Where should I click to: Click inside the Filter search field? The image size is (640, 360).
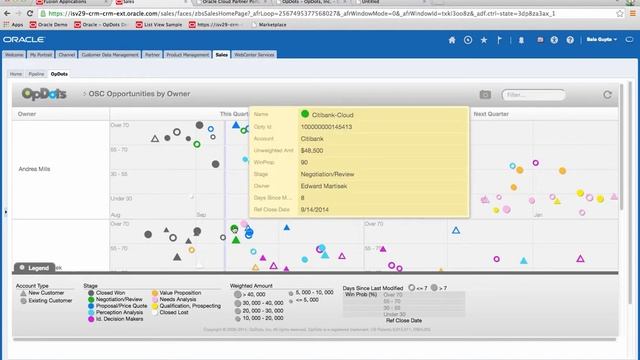pos(533,95)
